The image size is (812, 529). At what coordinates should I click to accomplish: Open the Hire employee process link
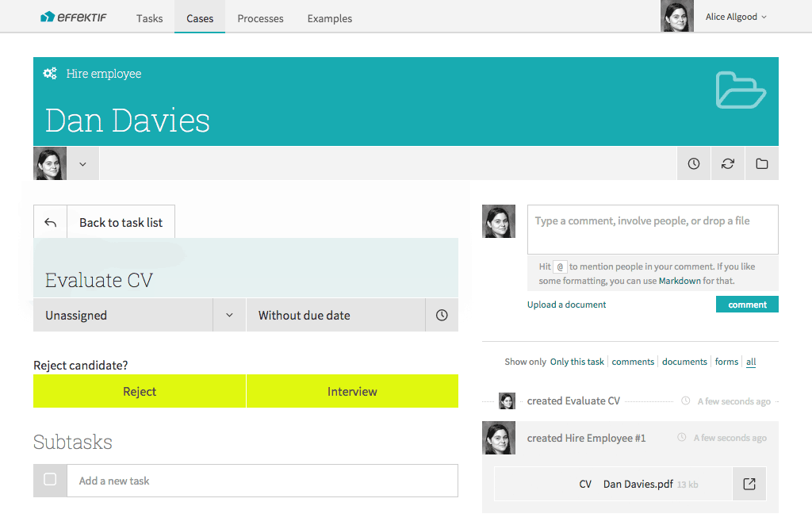104,74
